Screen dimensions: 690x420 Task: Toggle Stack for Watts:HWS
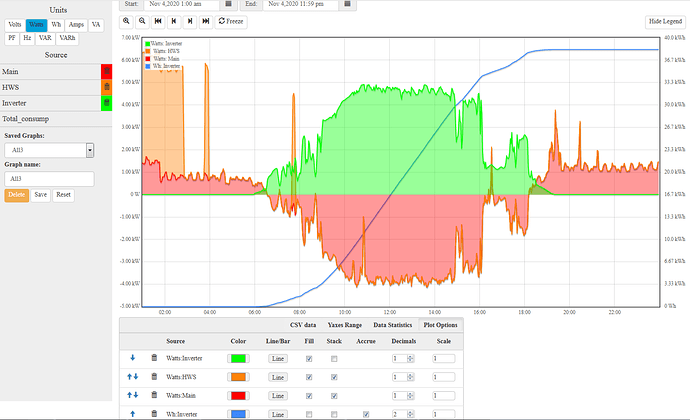click(x=334, y=377)
